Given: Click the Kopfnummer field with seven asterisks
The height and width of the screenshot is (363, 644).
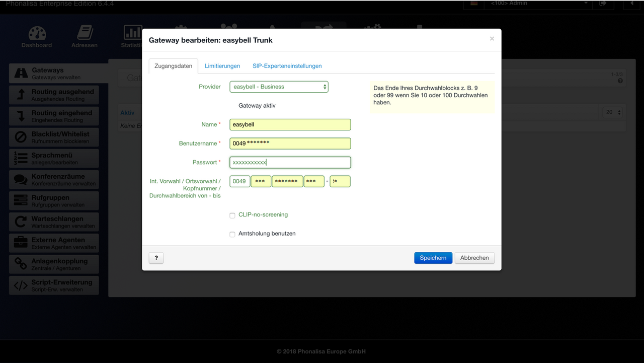Looking at the screenshot, I should [287, 181].
